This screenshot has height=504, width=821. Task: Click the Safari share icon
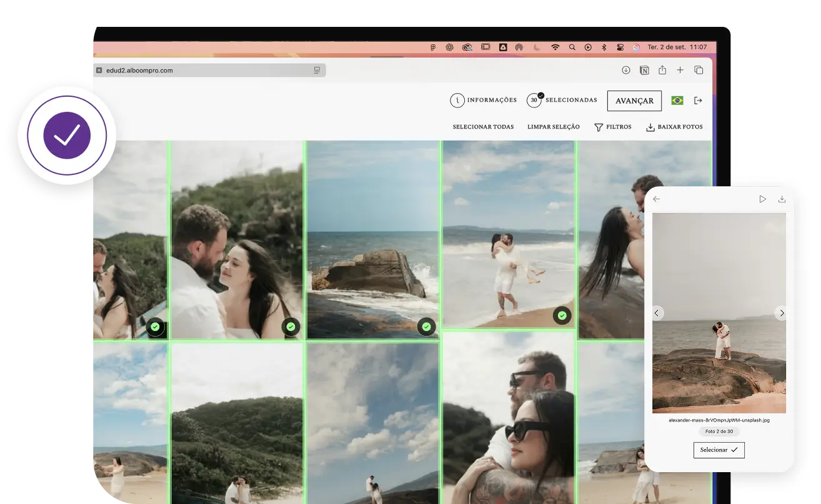pyautogui.click(x=662, y=71)
